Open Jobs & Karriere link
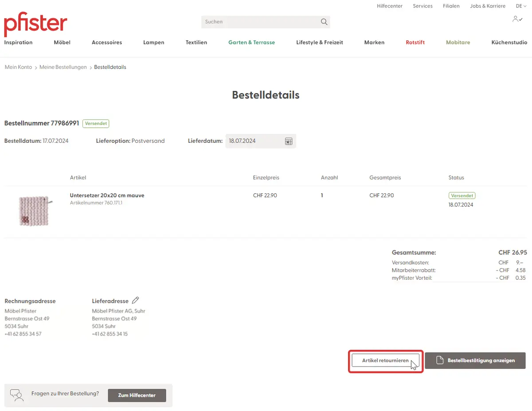The height and width of the screenshot is (411, 532). tap(488, 6)
